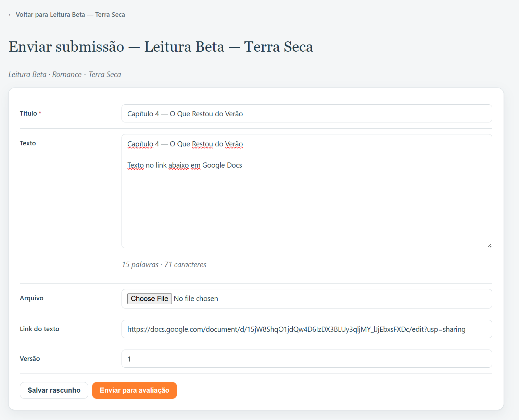Click the Texto label
The width and height of the screenshot is (519, 420).
[28, 143]
